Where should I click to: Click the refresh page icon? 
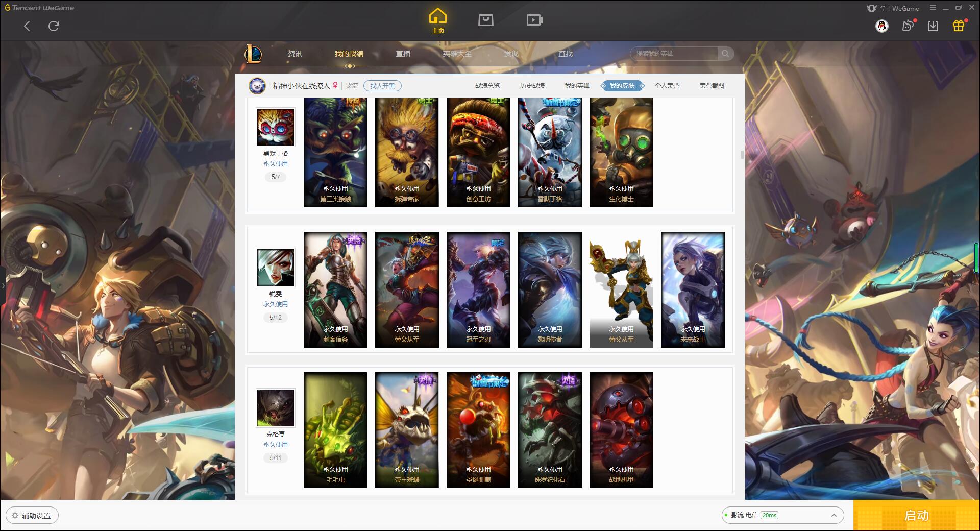click(54, 26)
